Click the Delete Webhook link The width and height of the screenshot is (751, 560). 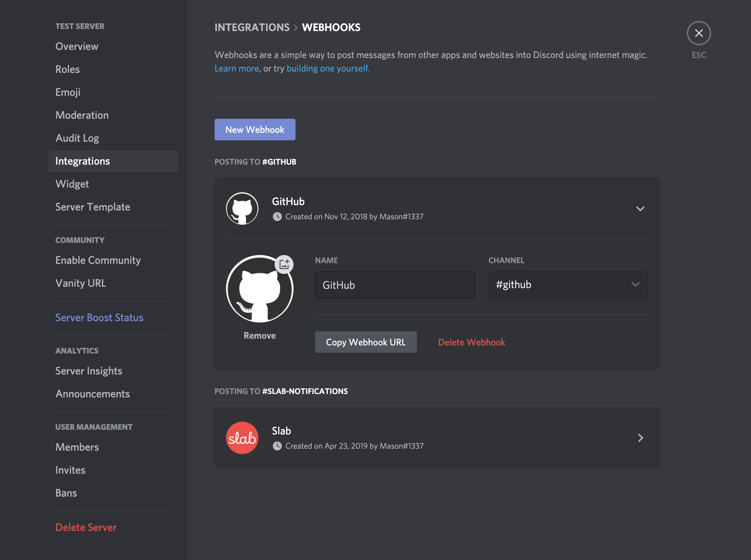pyautogui.click(x=471, y=342)
